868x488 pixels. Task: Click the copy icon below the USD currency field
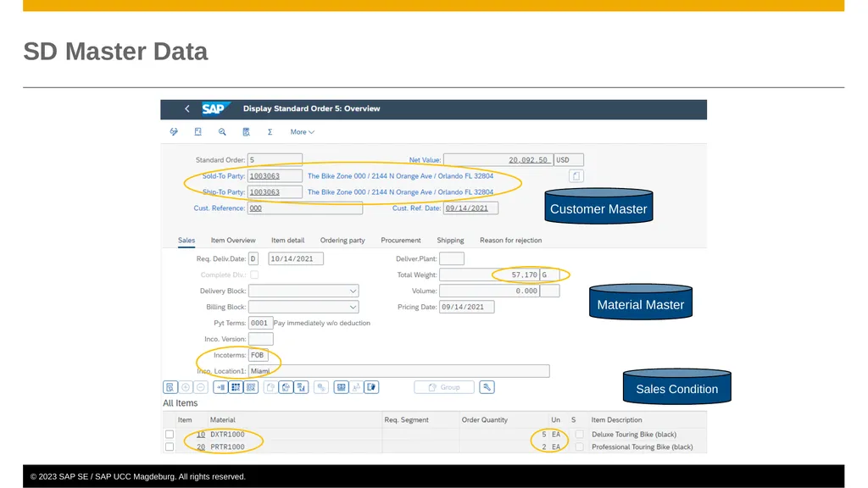click(x=576, y=176)
